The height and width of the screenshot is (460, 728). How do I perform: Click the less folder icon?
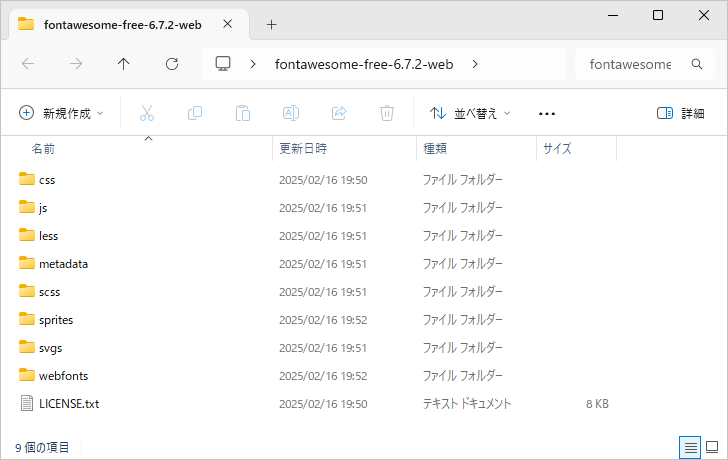click(x=27, y=235)
